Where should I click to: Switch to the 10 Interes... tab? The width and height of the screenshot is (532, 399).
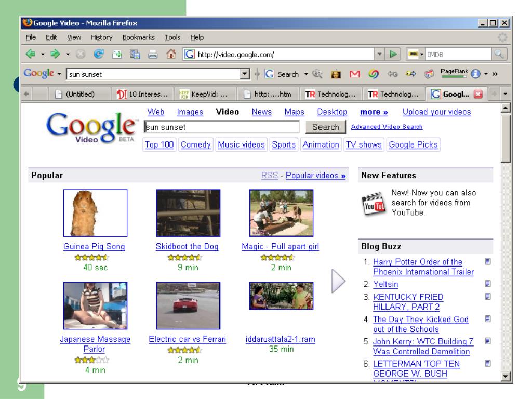tap(142, 94)
